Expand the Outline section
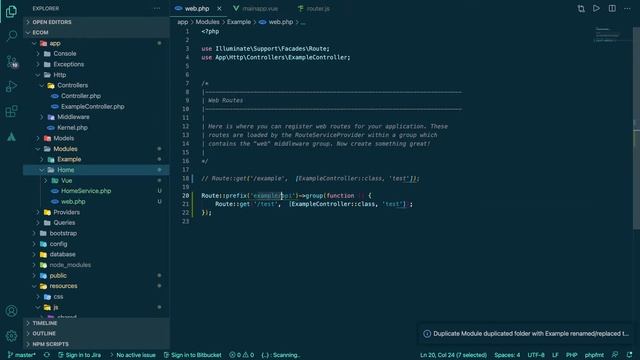The image size is (640, 360). (96, 333)
